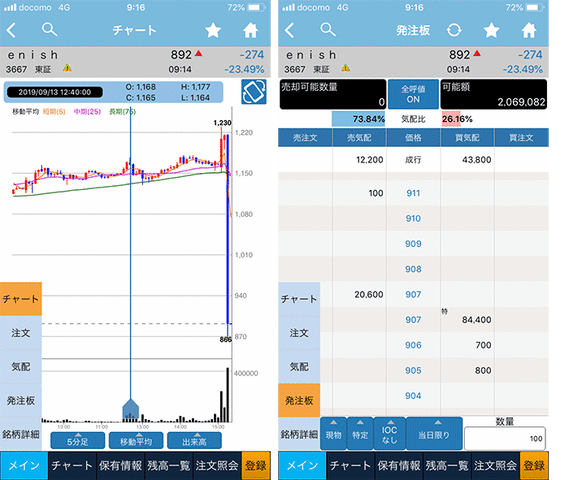Tap price 910 in the order board
The height and width of the screenshot is (480, 569).
[x=413, y=218]
